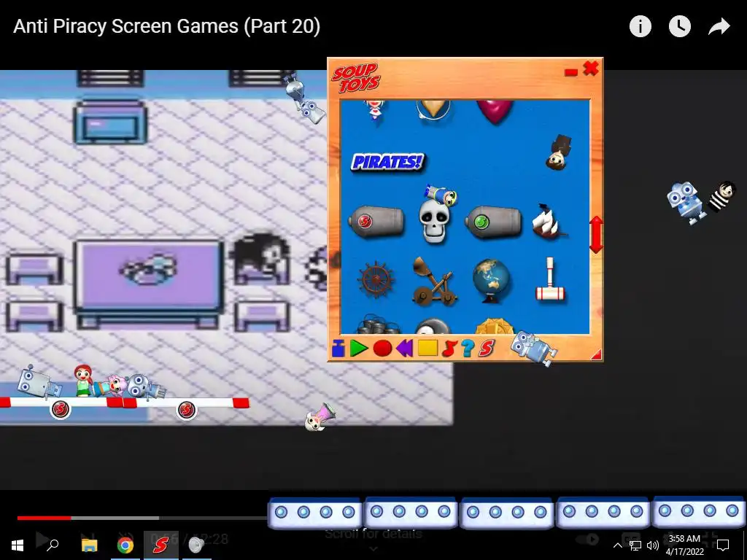This screenshot has width=747, height=560.
Task: Click the fallen doll in the pink dress
Action: point(320,417)
